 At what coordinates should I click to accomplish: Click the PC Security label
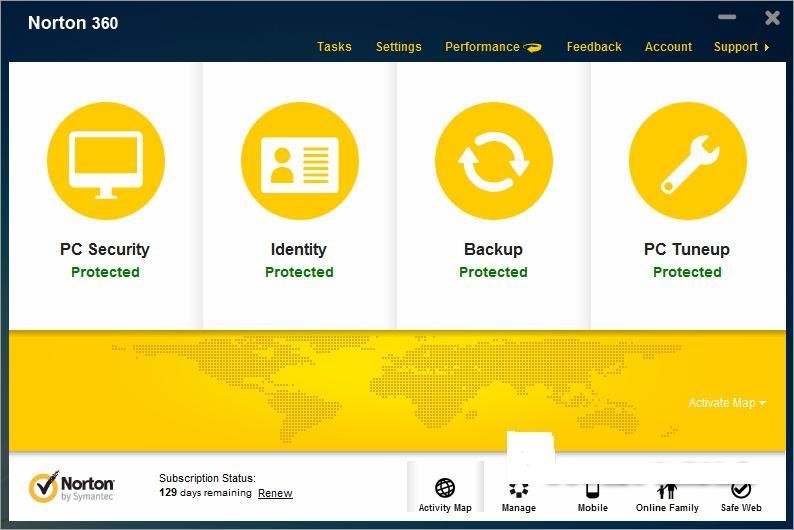pos(105,249)
